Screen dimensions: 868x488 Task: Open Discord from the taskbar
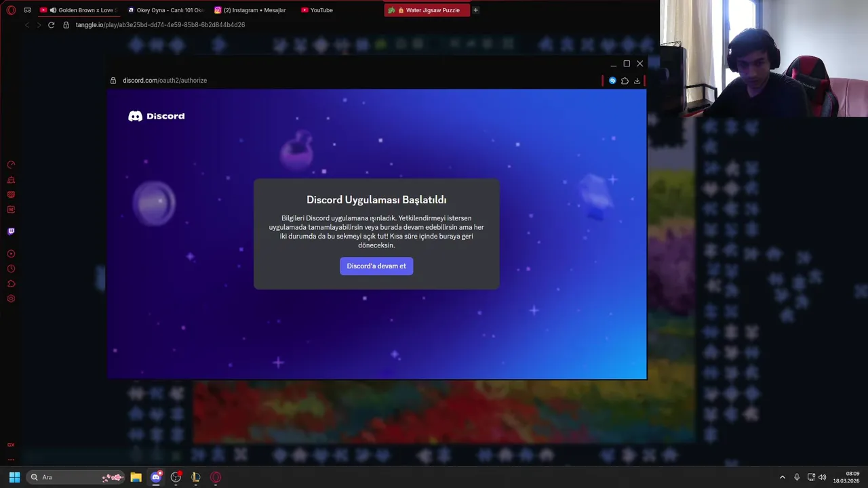click(x=156, y=477)
